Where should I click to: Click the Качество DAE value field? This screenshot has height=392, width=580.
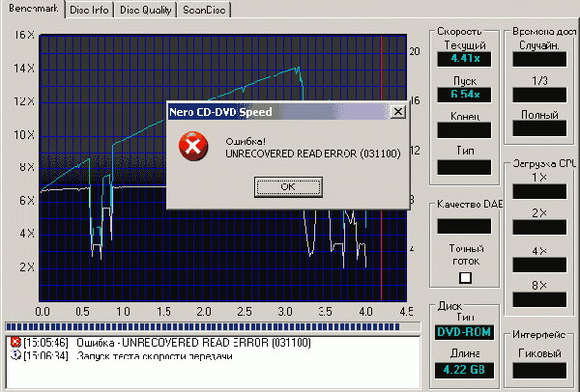click(464, 226)
